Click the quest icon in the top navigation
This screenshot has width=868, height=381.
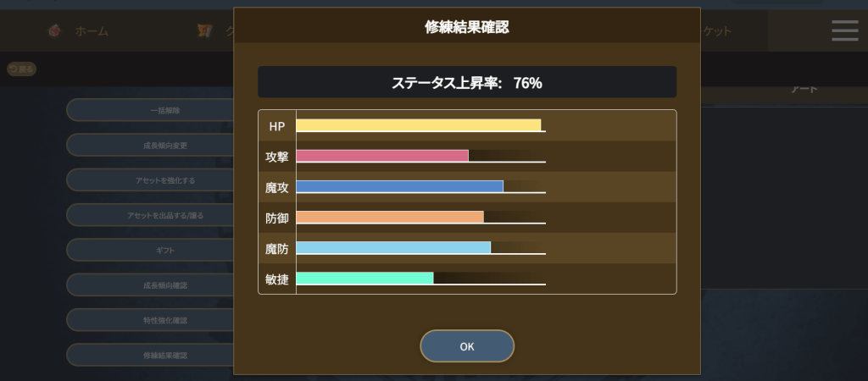click(204, 31)
